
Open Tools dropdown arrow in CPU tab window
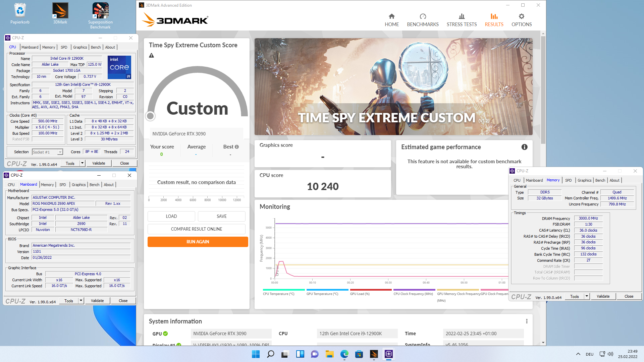82,163
